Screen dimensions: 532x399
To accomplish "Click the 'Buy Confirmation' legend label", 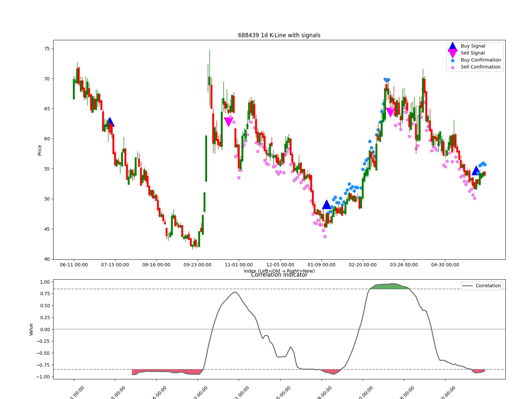I will 481,60.
